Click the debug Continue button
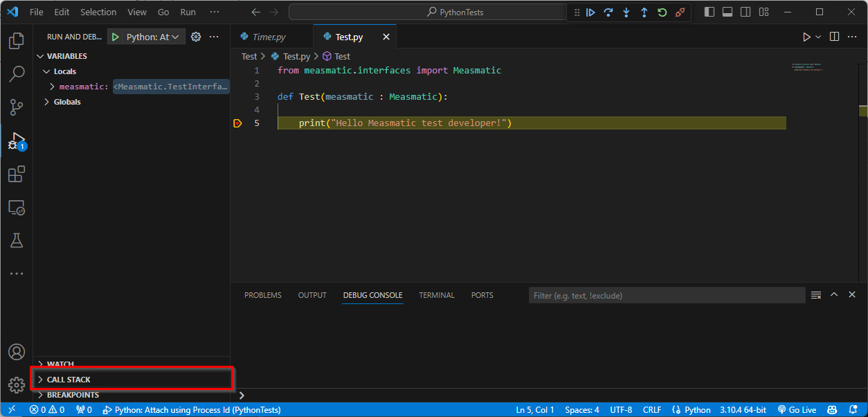 (590, 12)
